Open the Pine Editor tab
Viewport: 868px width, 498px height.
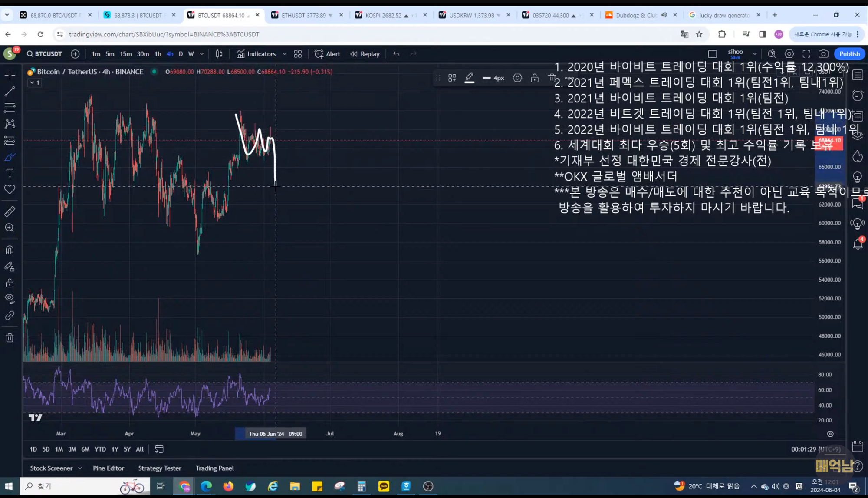(x=108, y=468)
